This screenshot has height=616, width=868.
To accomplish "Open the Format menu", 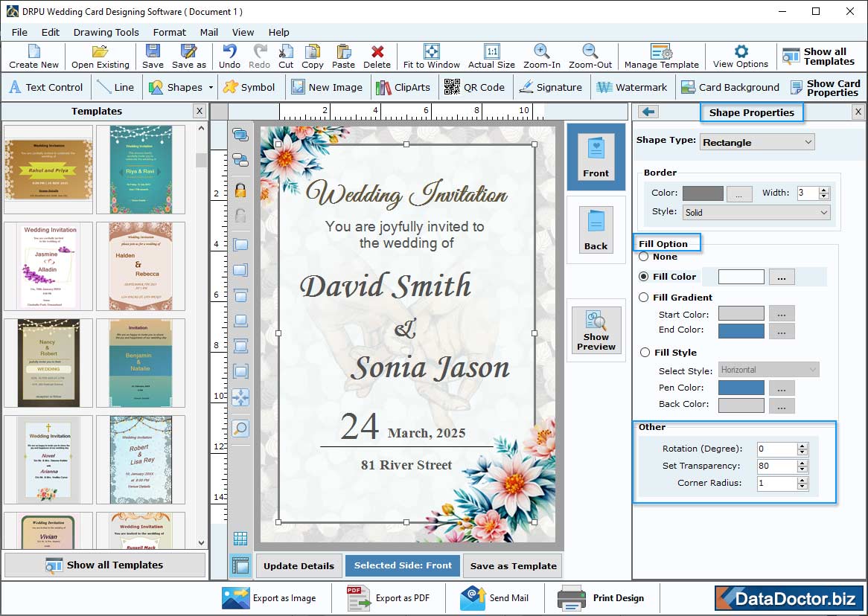I will 170,32.
